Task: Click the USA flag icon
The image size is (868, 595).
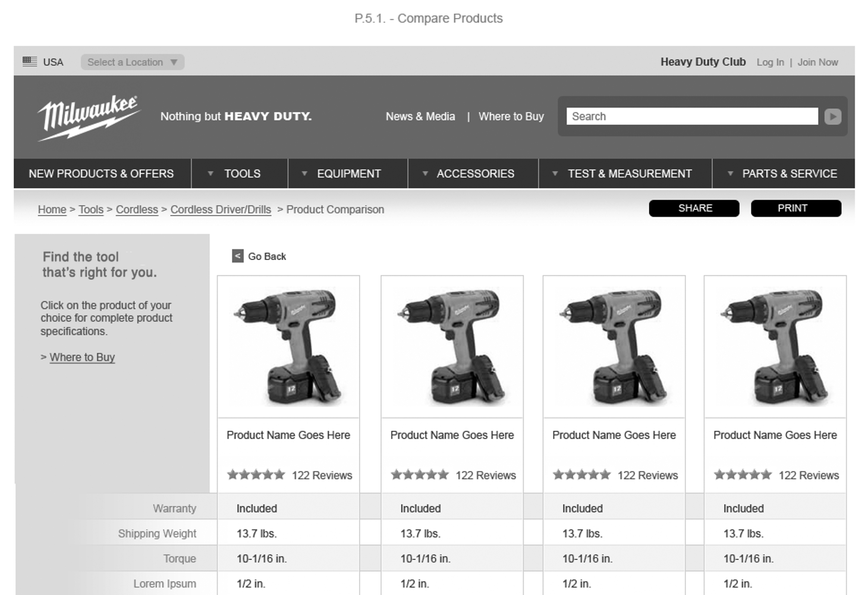Action: pos(30,61)
